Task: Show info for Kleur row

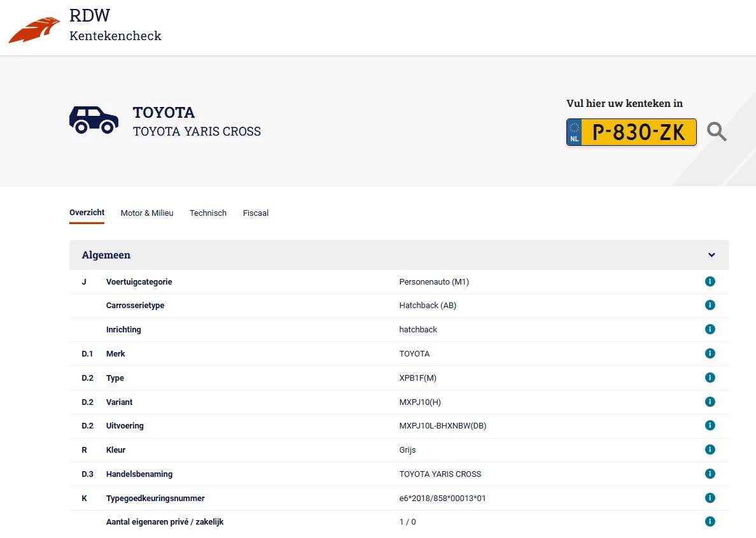Action: [x=710, y=450]
